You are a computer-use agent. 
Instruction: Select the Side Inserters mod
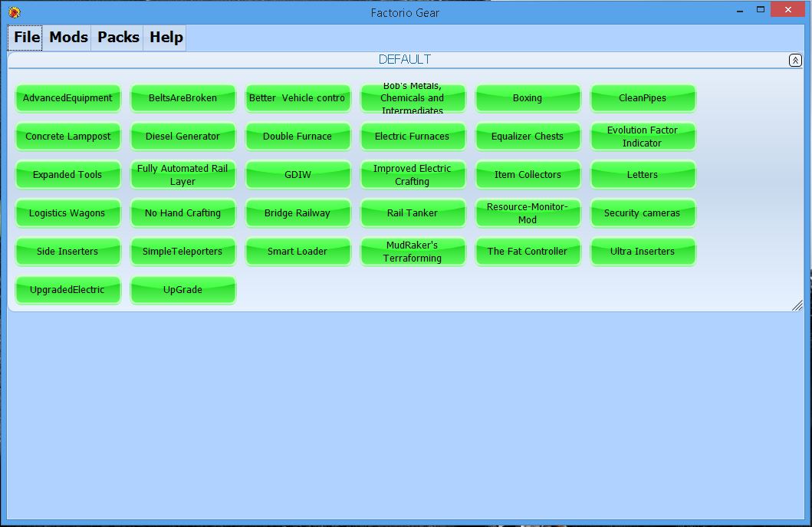67,252
